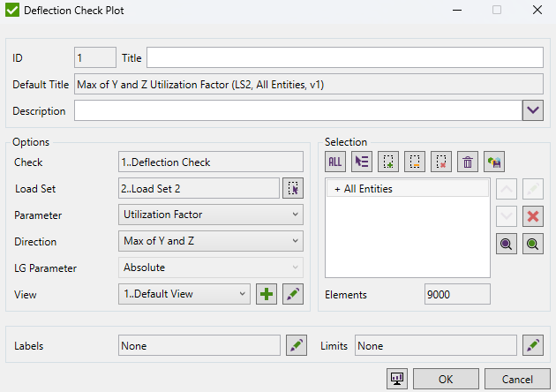556x392 pixels.
Task: Open the Parameter dropdown
Action: click(210, 215)
